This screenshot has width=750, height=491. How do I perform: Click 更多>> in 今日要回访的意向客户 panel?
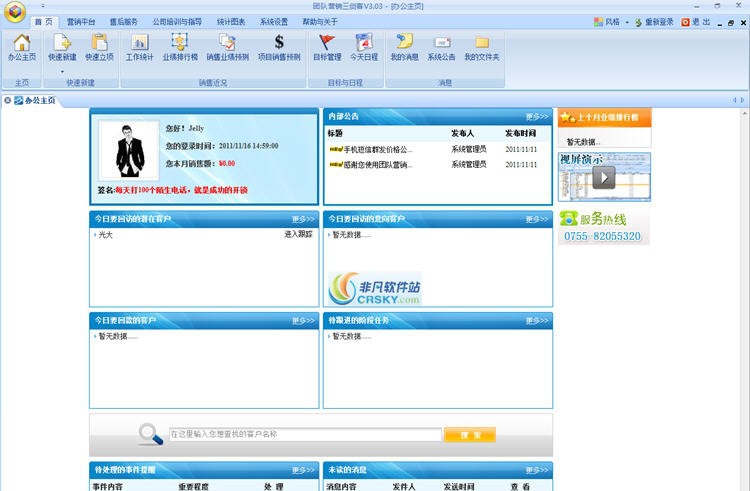point(537,219)
